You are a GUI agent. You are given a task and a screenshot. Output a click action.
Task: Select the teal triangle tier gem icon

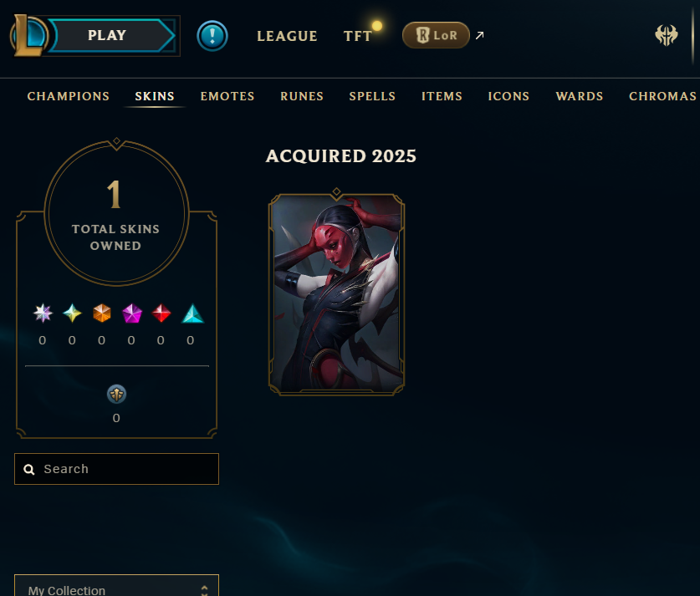[x=193, y=313]
